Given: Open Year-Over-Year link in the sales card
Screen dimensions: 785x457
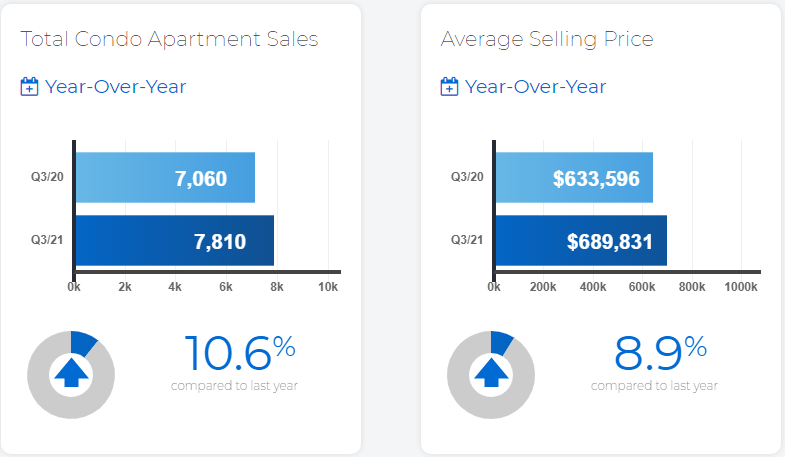Looking at the screenshot, I should coord(116,87).
